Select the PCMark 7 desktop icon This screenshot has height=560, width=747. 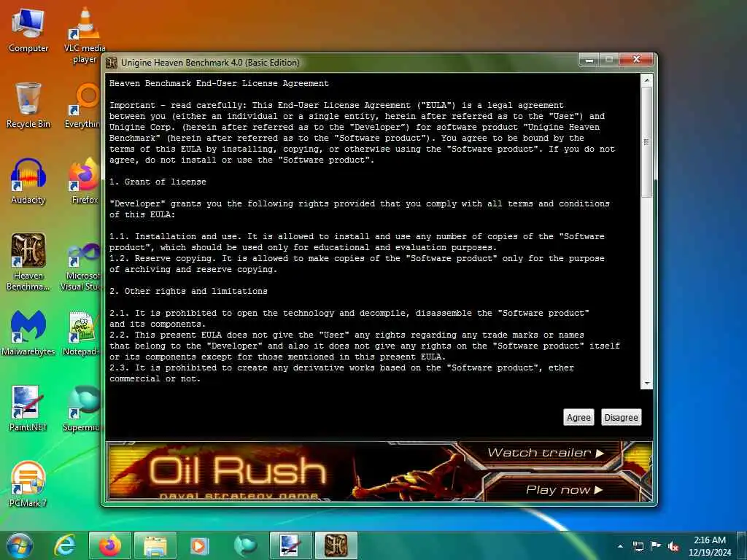coord(28,484)
